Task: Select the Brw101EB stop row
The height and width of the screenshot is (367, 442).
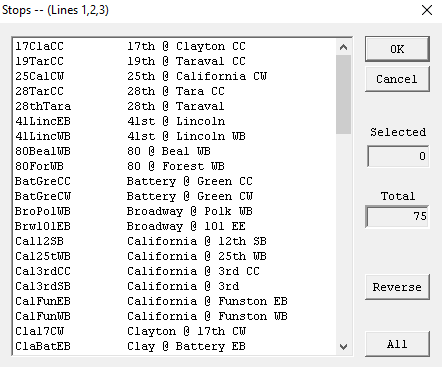Action: tap(174, 226)
